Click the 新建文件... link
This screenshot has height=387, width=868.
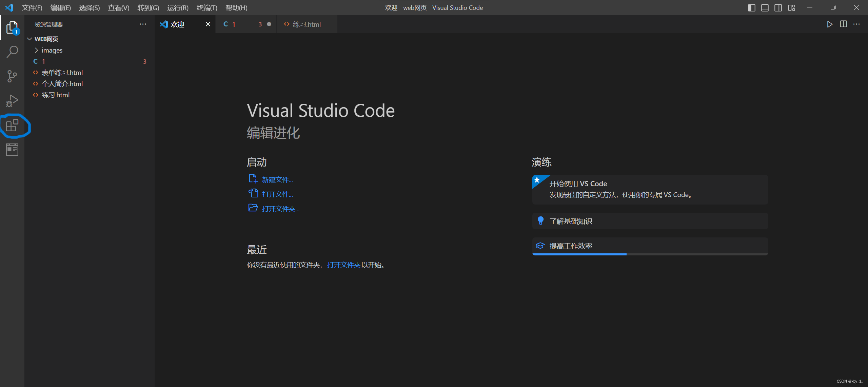[277, 179]
